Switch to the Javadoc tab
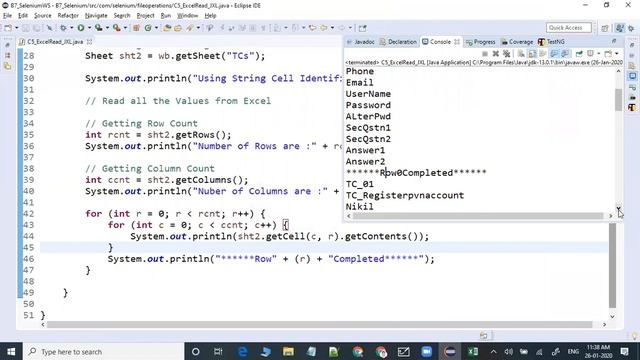The width and height of the screenshot is (640, 360). click(361, 42)
